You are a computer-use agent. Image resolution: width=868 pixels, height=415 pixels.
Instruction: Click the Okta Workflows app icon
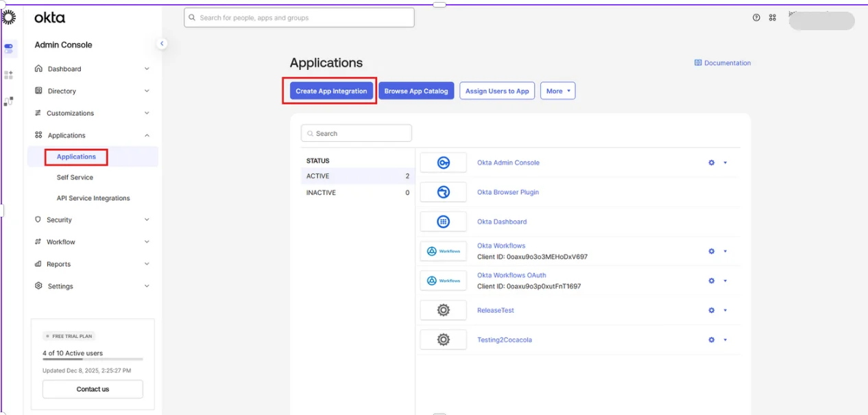[x=443, y=250]
